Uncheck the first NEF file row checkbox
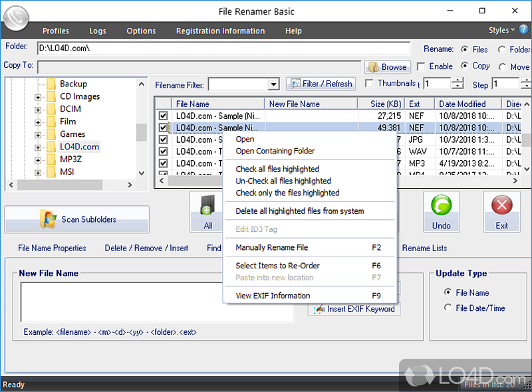 tap(163, 116)
